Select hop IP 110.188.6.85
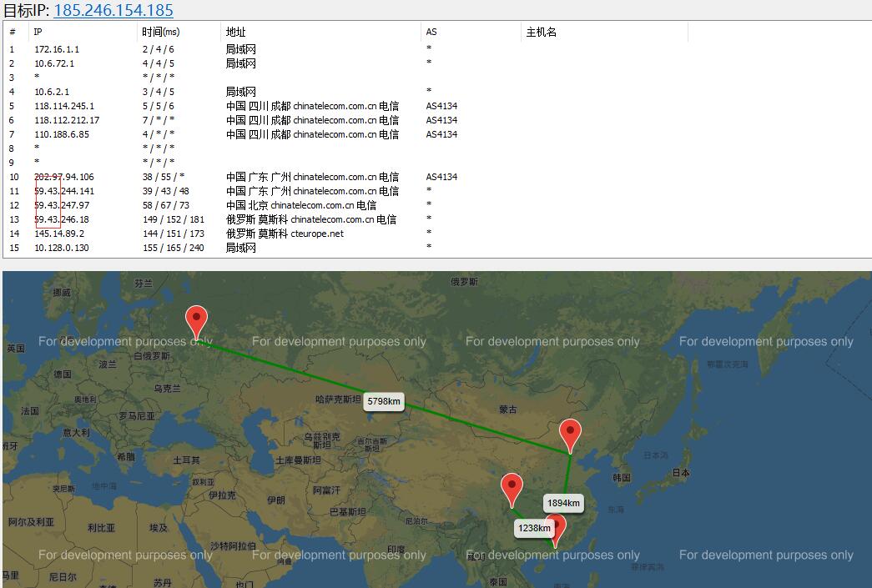The width and height of the screenshot is (872, 588). coord(61,134)
